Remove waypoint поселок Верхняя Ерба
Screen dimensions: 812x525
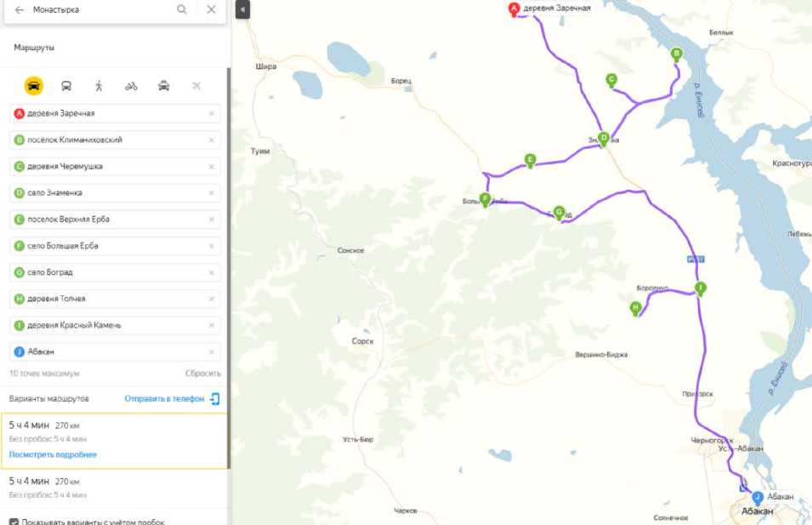(x=211, y=220)
